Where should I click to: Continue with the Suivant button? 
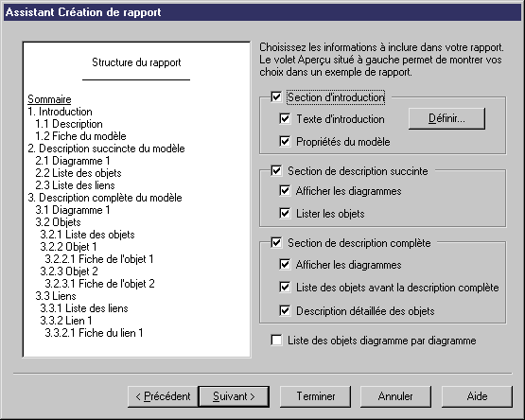pos(234,396)
